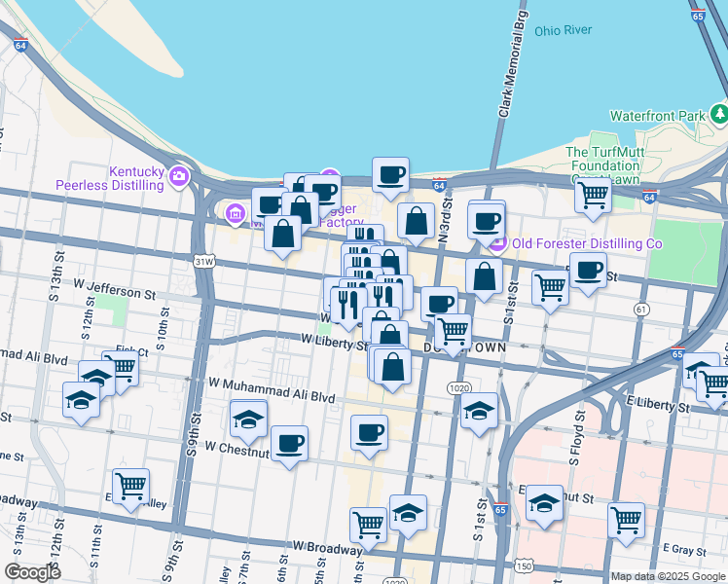
Task: Click the W Liberty St label
Action: click(x=335, y=343)
